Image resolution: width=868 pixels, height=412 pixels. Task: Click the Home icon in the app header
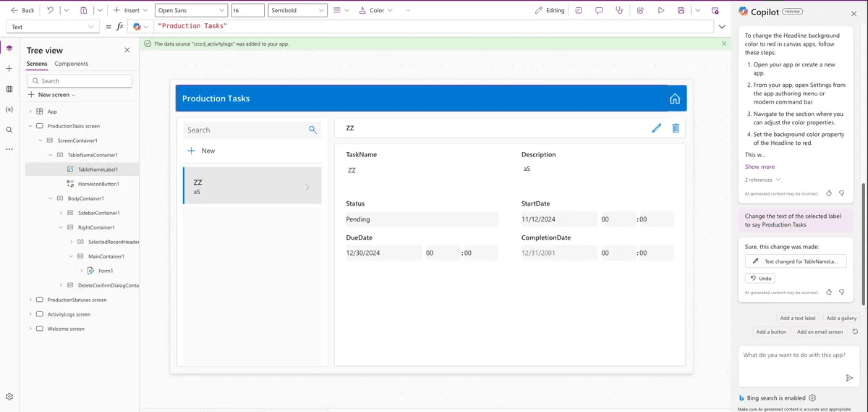674,98
